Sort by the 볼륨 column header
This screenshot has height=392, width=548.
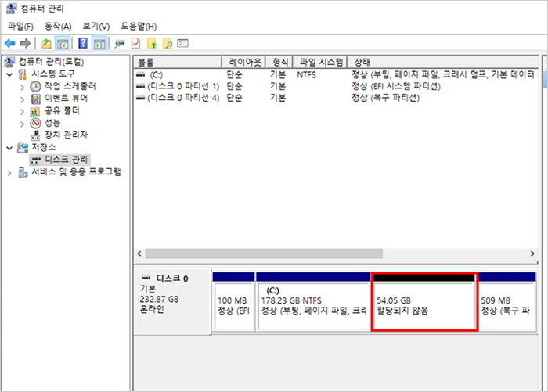click(x=178, y=62)
